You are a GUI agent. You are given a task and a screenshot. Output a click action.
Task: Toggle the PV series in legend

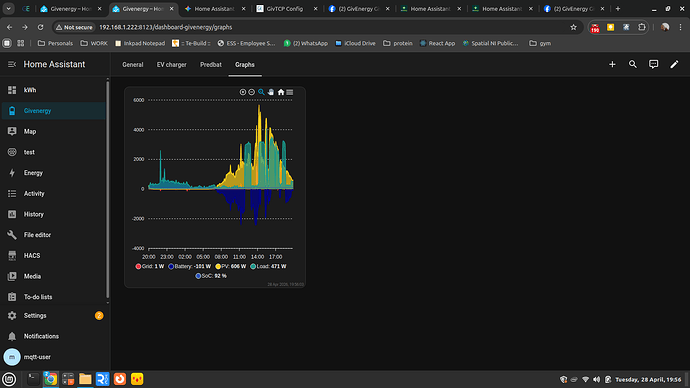click(x=231, y=267)
